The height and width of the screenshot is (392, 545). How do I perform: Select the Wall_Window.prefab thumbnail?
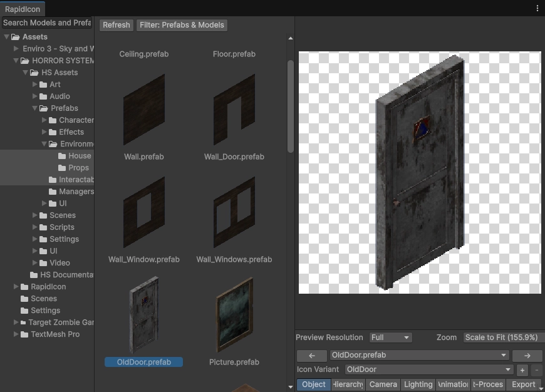(144, 212)
